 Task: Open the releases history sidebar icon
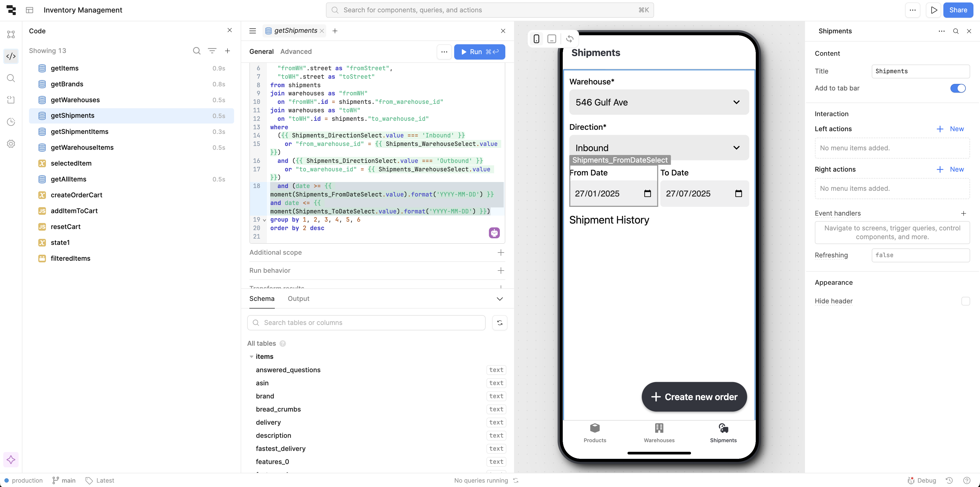11,122
